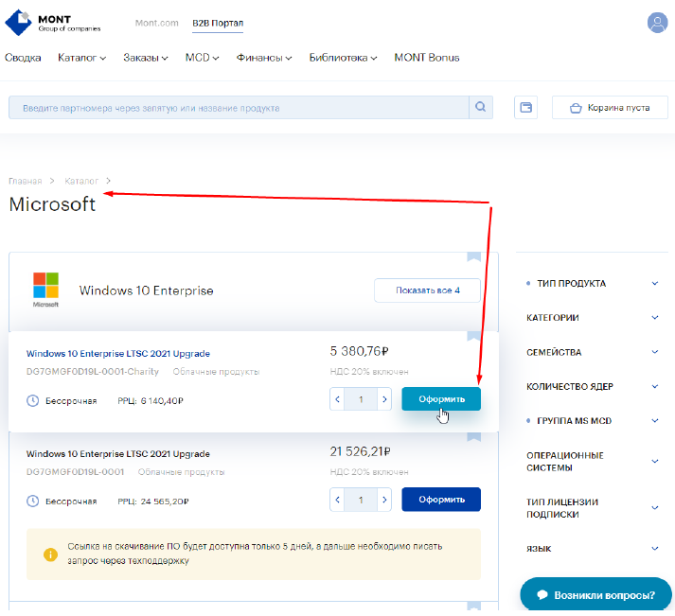The height and width of the screenshot is (616, 675).
Task: Open the empty cart 'Корзина пуста'
Action: pyautogui.click(x=610, y=108)
